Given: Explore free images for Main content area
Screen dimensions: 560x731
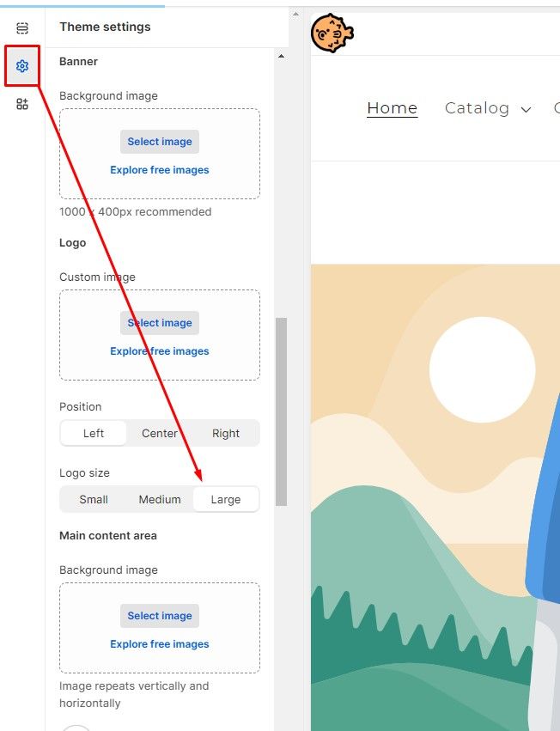Looking at the screenshot, I should [160, 644].
